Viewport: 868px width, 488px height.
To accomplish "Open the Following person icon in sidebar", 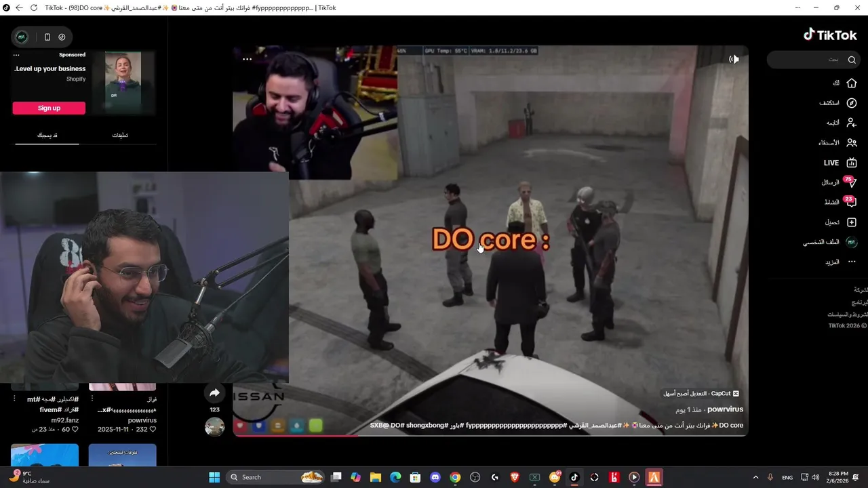I will click(852, 123).
